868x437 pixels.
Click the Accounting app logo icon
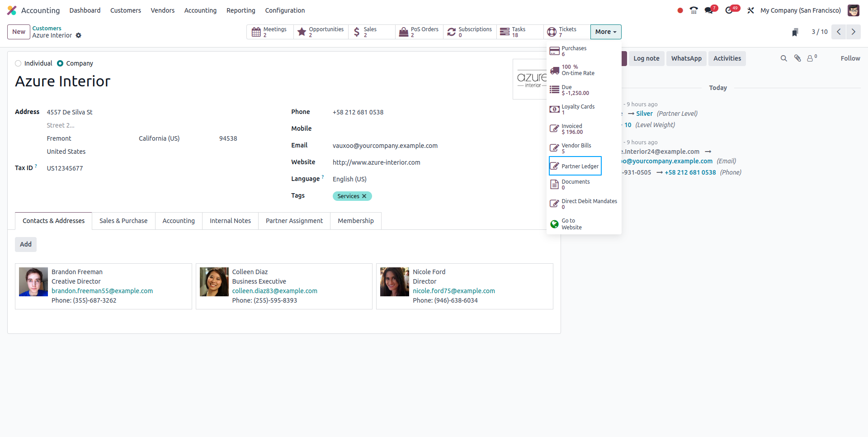(x=12, y=10)
